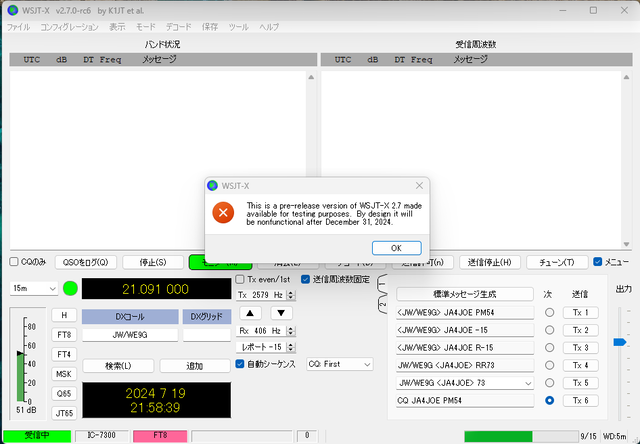Viewport: 640px width, 444px height.
Task: Select message tab 1 beside the Tx panel
Action: point(382,283)
